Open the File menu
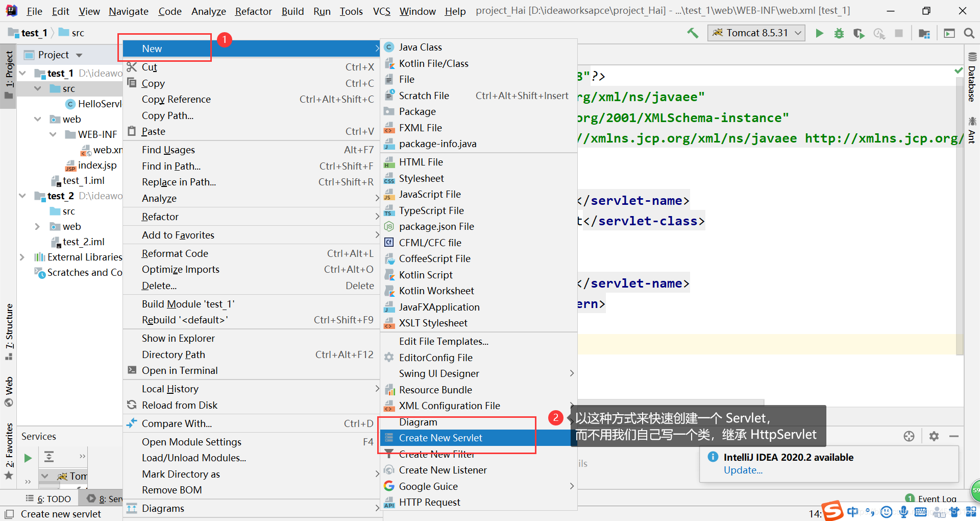This screenshot has height=521, width=980. pyautogui.click(x=34, y=11)
